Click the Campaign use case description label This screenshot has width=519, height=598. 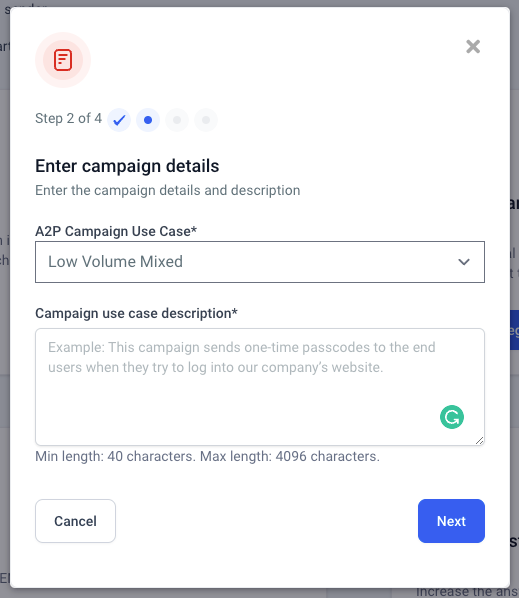[136, 313]
